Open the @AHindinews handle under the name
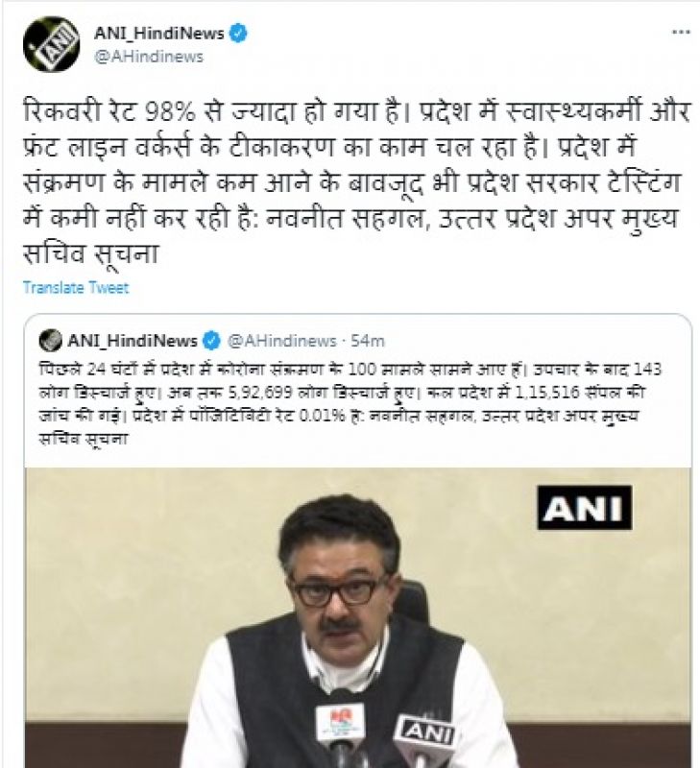The image size is (700, 768). point(149,57)
